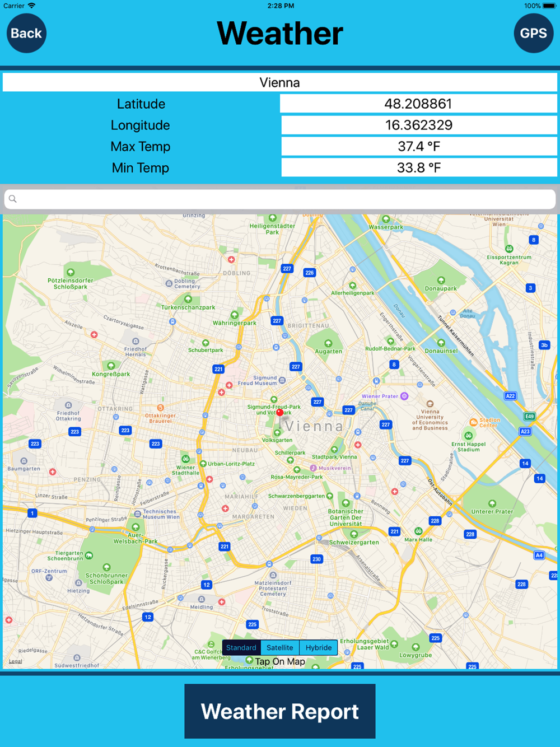The width and height of the screenshot is (560, 747).
Task: Switch map to Hybride view
Action: point(319,647)
